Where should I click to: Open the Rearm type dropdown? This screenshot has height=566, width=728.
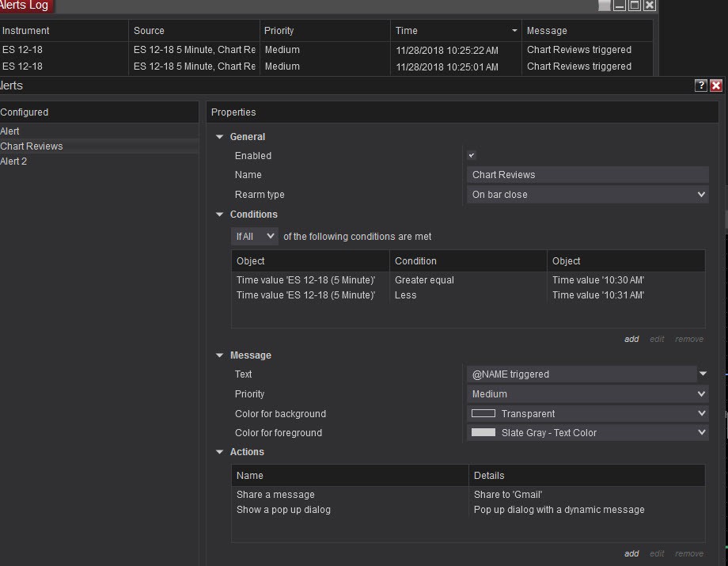[x=588, y=195]
